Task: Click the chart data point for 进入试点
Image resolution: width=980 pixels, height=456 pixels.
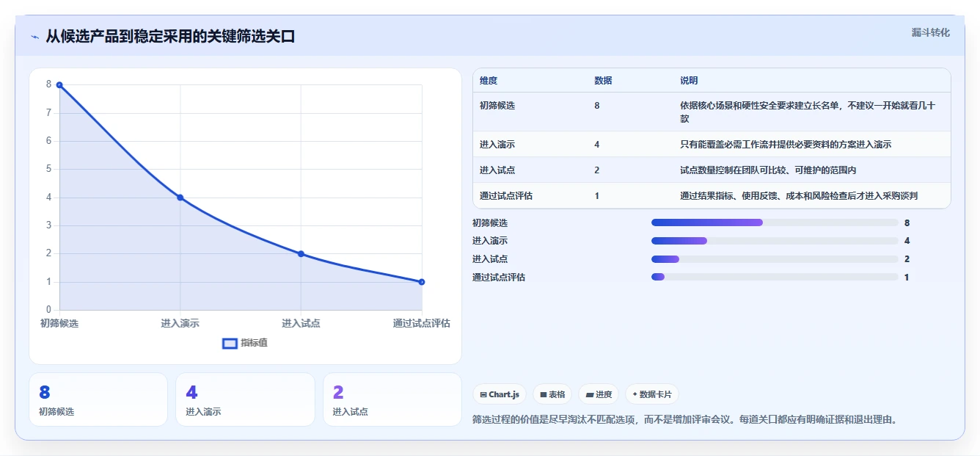Action: pos(301,254)
